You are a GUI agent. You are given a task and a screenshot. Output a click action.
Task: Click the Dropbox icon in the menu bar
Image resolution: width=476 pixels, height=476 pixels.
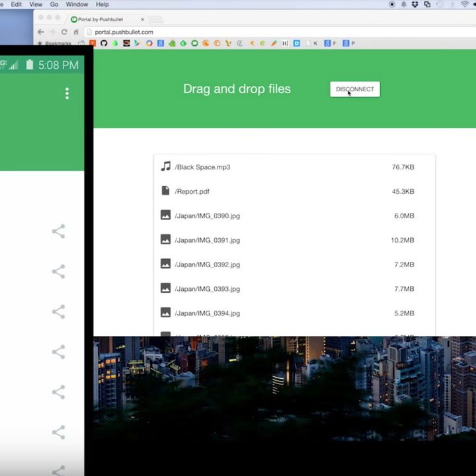(x=415, y=4)
